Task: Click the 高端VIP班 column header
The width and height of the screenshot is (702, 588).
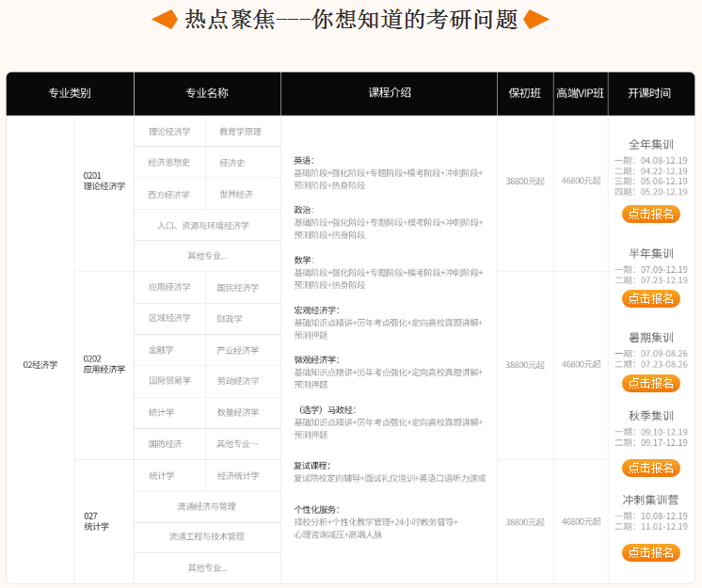Action: pyautogui.click(x=581, y=93)
